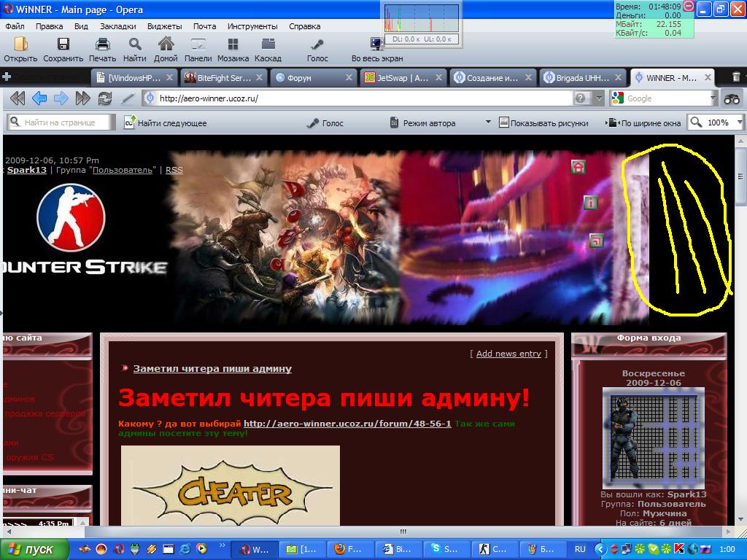Screen dimensions: 747x560
Task: Toggle Режим автора author mode
Action: pos(422,122)
